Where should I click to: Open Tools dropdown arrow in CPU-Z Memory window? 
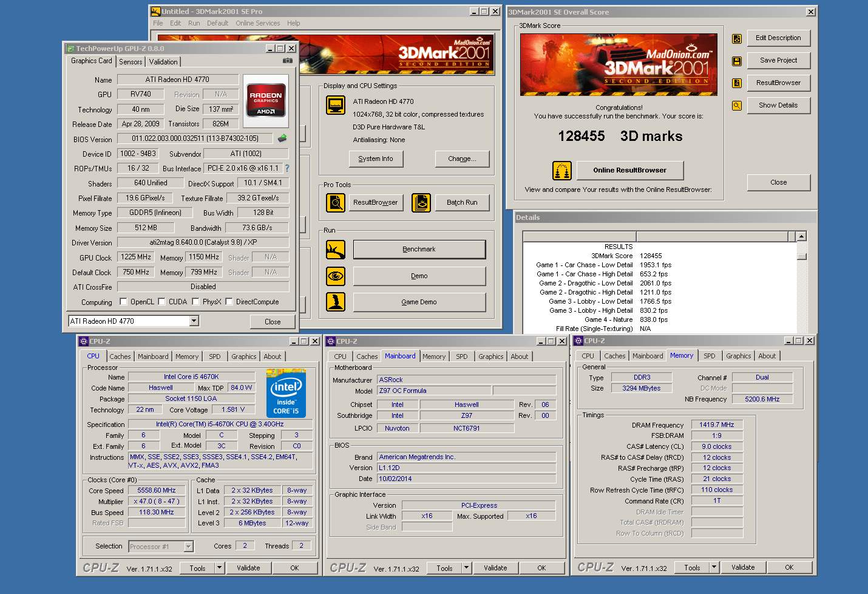(x=714, y=567)
